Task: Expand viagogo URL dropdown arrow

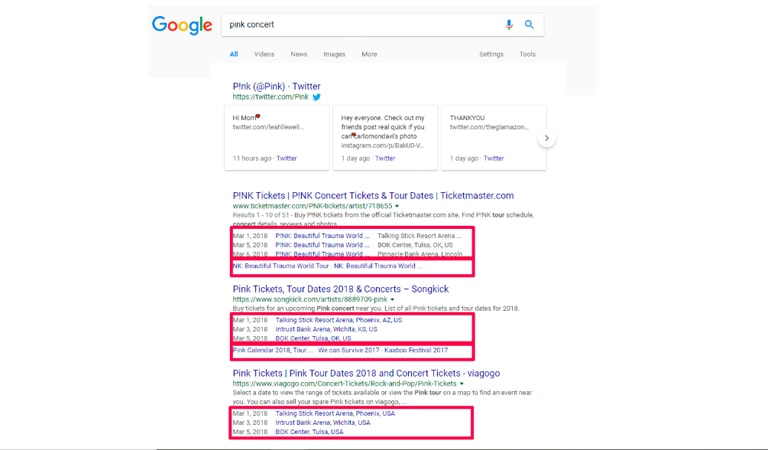Action: tap(461, 383)
